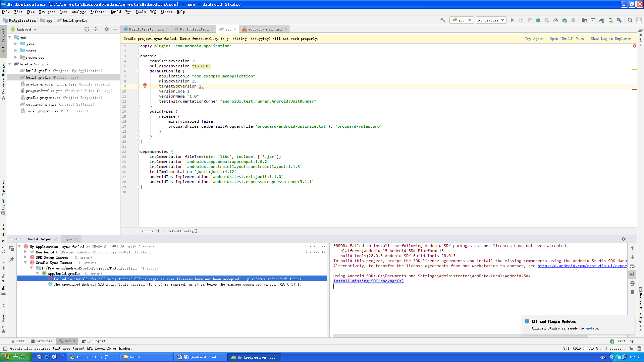Open the app run configuration dropdown

[462, 20]
